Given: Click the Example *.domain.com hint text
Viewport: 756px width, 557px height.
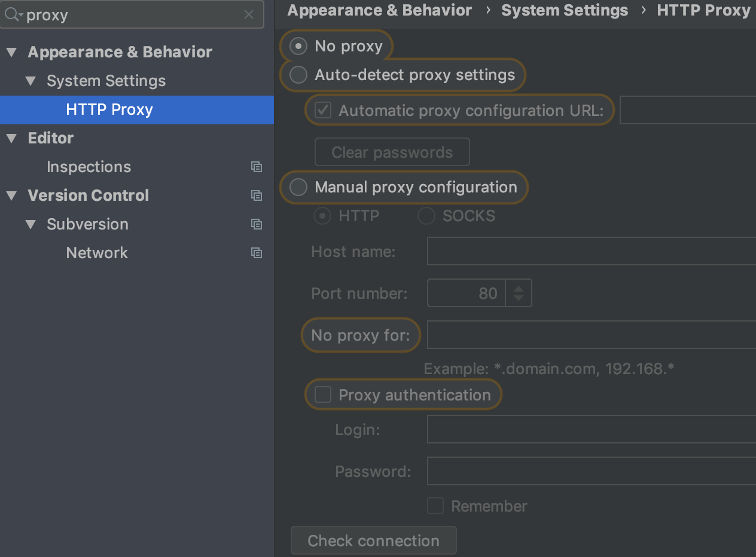Looking at the screenshot, I should tap(549, 369).
